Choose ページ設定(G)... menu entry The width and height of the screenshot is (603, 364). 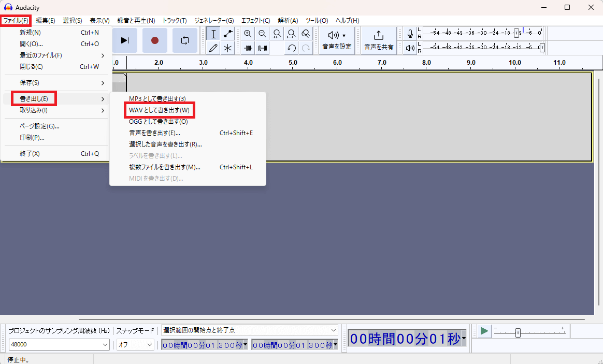point(56,126)
